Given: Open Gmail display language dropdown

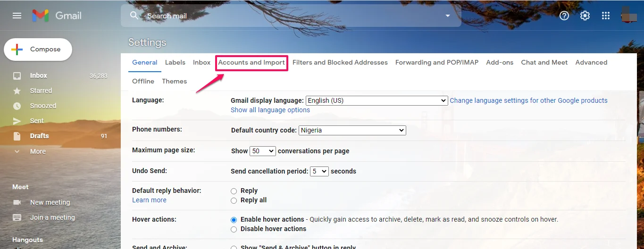Looking at the screenshot, I should [x=376, y=100].
